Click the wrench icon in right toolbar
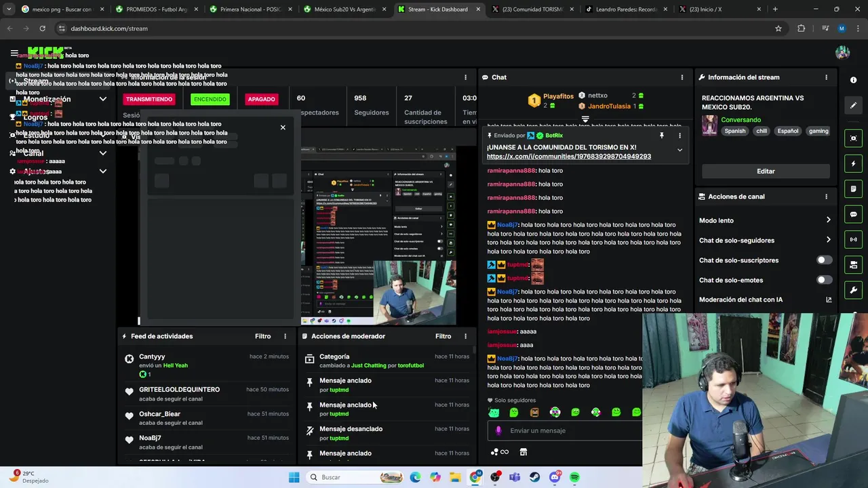This screenshot has height=488, width=868. (853, 290)
